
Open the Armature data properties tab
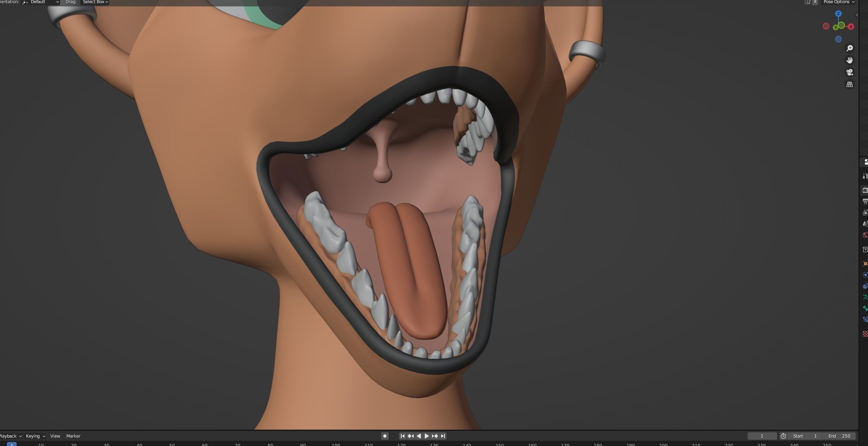(x=865, y=297)
